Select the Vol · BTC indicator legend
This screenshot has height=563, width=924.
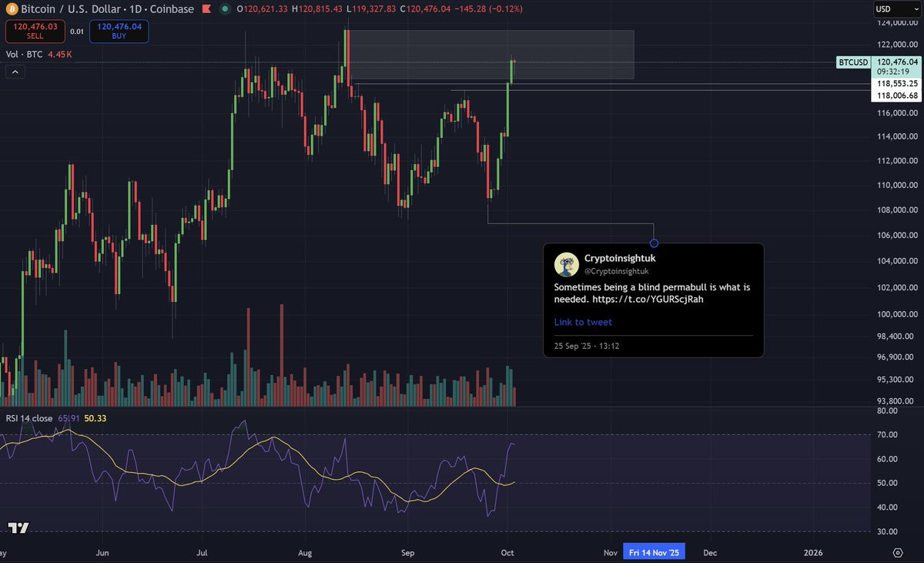pyautogui.click(x=24, y=55)
